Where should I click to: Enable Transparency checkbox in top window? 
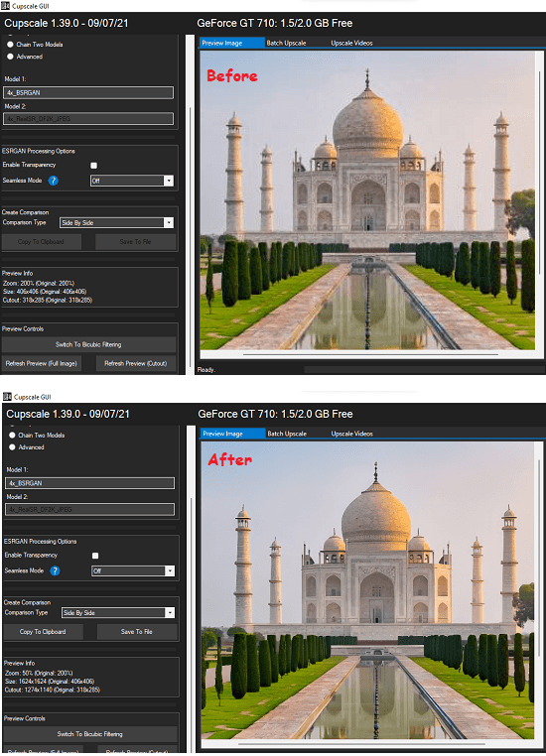(x=94, y=166)
